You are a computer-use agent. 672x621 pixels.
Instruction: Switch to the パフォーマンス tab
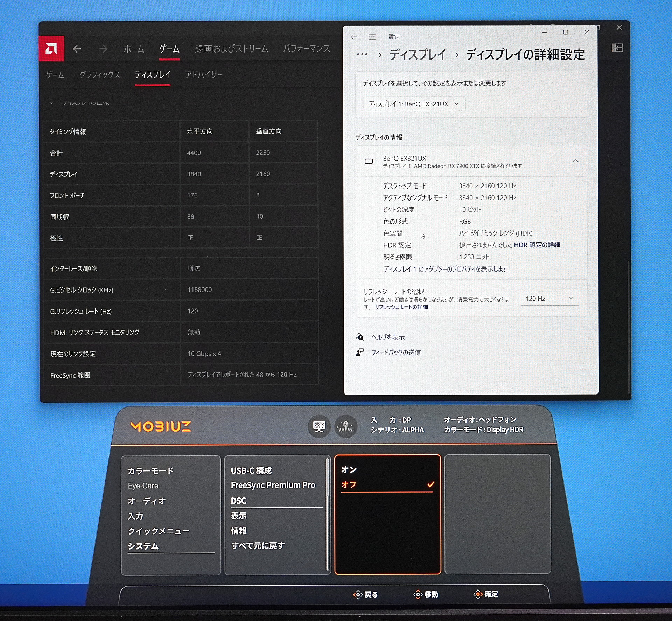click(x=307, y=49)
